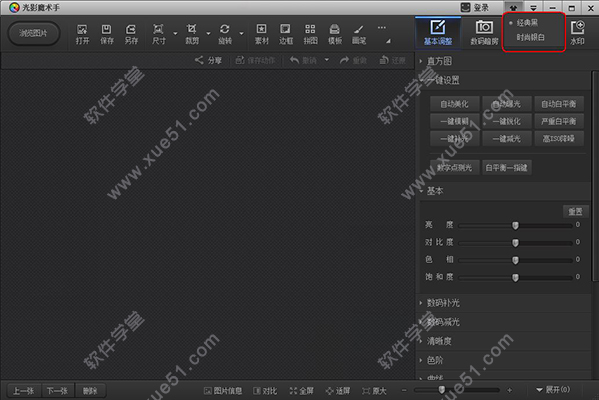The height and width of the screenshot is (400, 599).
Task: Open the 水印 watermark tool
Action: coord(577,33)
